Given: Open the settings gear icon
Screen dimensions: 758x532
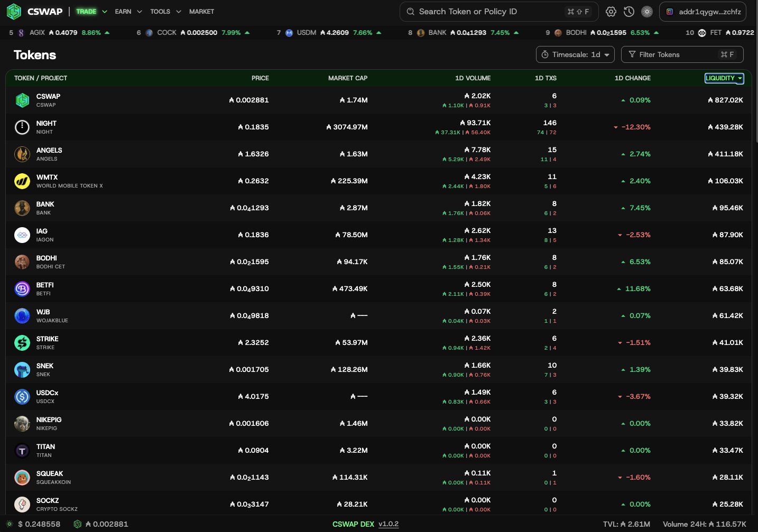Looking at the screenshot, I should 611,12.
